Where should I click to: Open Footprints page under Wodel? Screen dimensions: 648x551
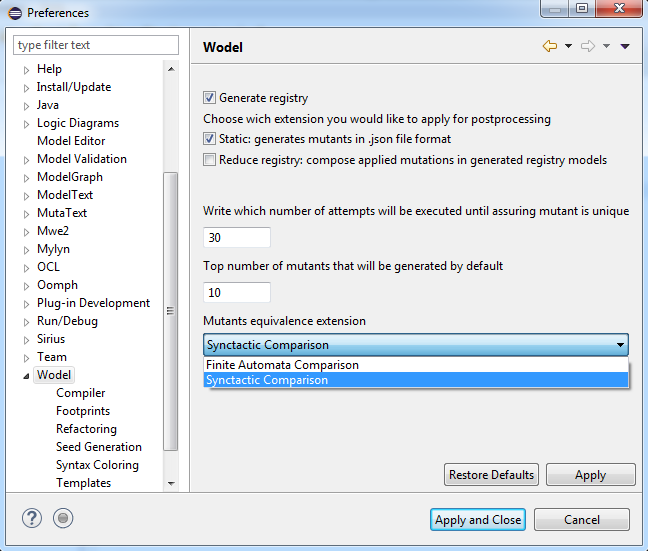point(83,410)
